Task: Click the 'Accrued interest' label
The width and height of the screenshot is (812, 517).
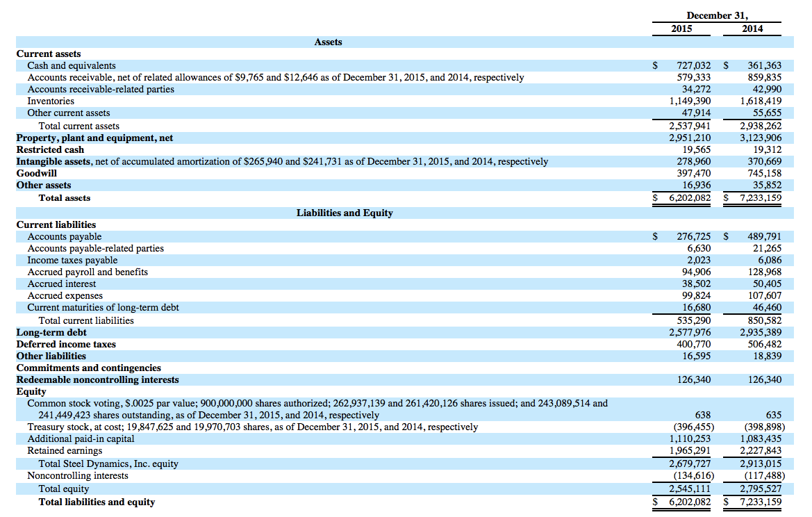Action: (x=62, y=284)
